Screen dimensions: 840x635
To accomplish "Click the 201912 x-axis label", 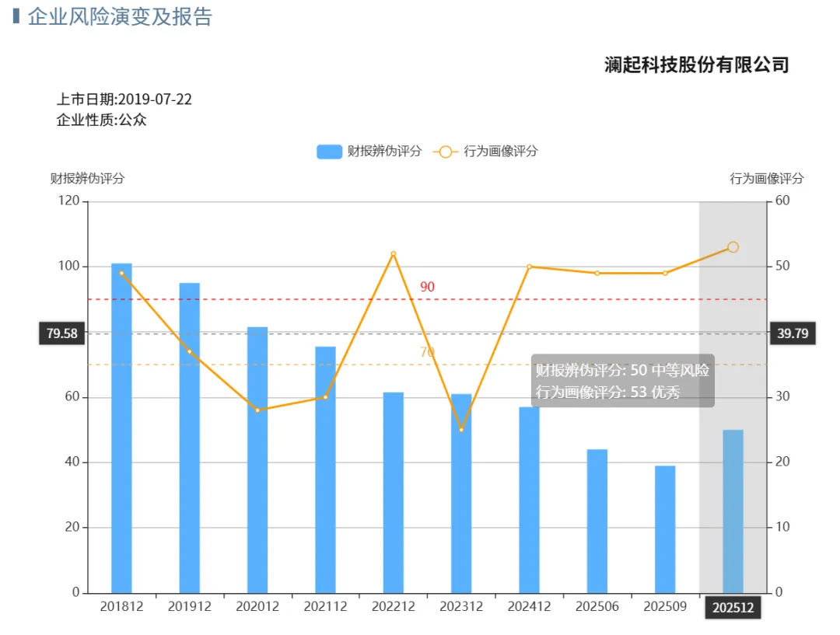I will point(190,606).
